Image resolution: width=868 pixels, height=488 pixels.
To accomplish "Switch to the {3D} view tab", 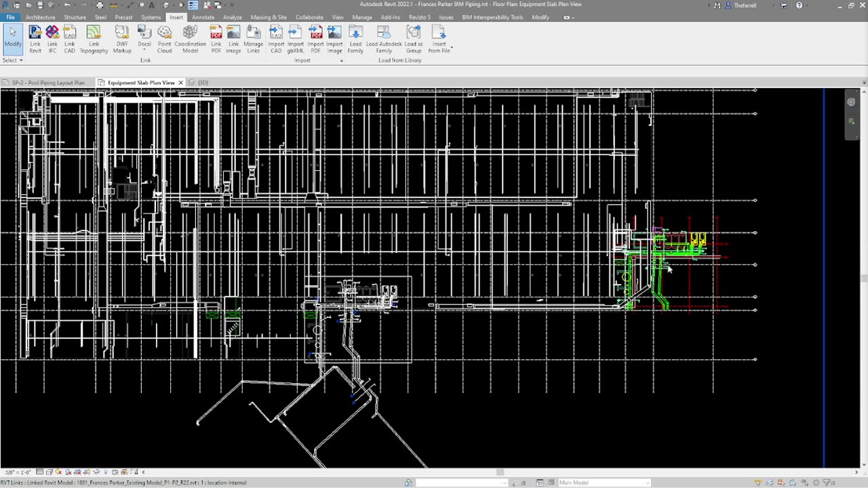I will coord(203,83).
